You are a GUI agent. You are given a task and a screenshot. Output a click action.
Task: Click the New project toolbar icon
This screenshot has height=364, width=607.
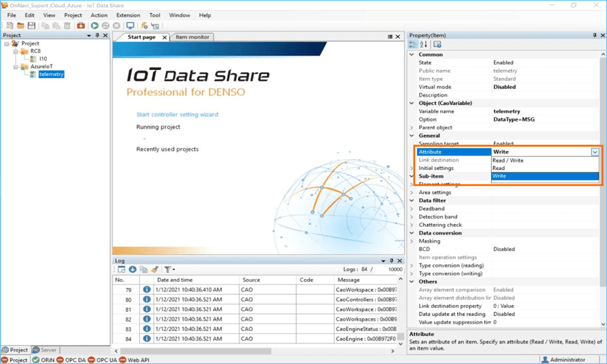(x=10, y=25)
